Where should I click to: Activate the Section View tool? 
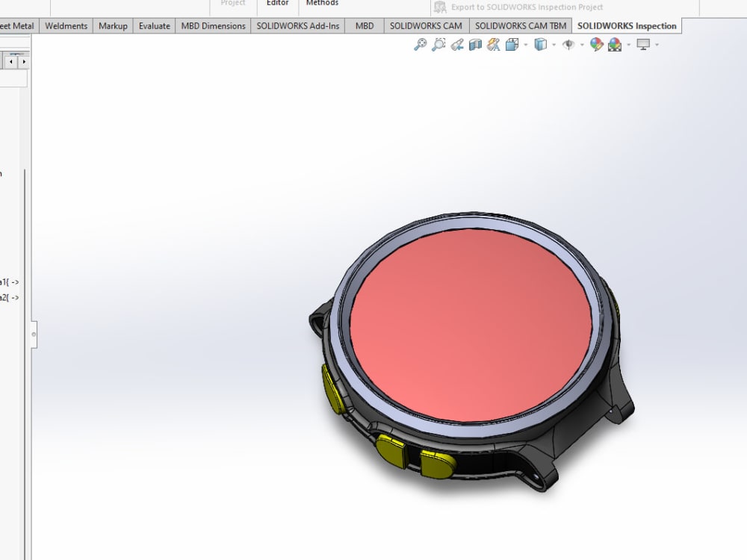coord(475,45)
